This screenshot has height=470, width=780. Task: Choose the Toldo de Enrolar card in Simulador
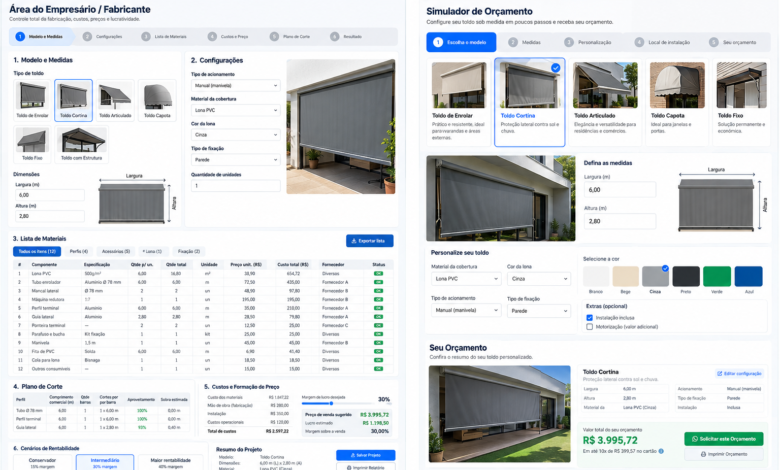click(x=459, y=102)
